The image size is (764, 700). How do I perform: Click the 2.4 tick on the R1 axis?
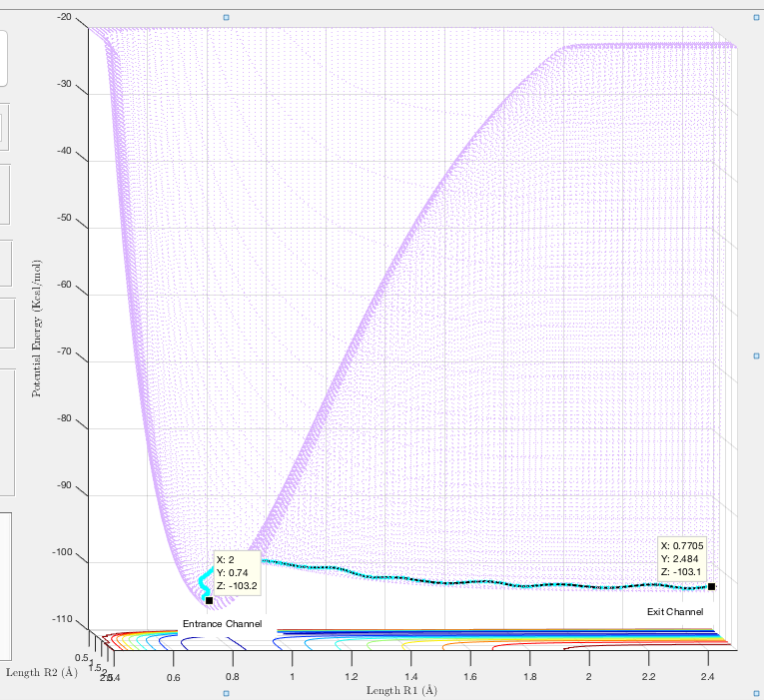(707, 677)
